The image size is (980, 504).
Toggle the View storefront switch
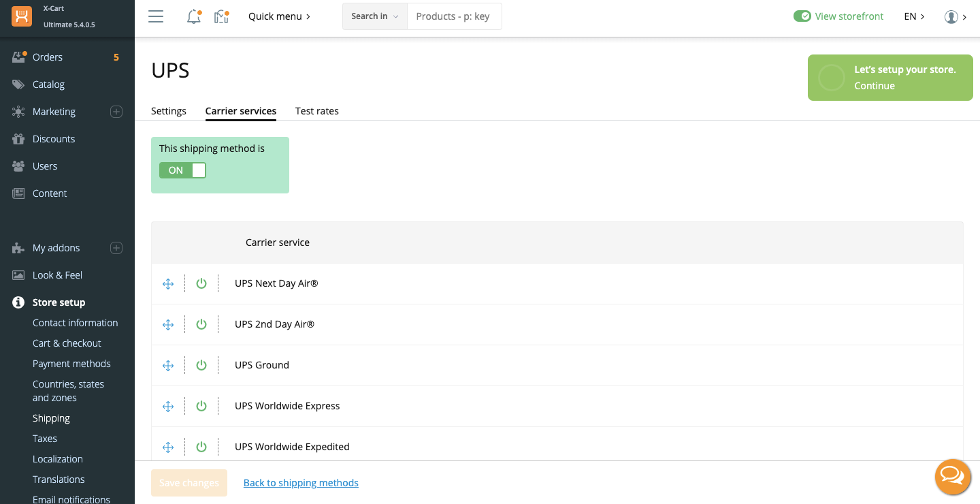tap(802, 16)
